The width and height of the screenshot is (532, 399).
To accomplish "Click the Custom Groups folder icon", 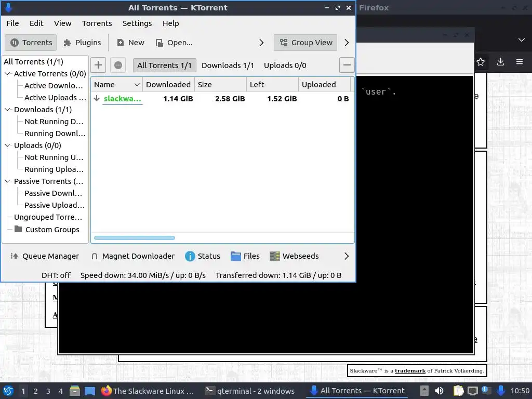I will point(18,229).
